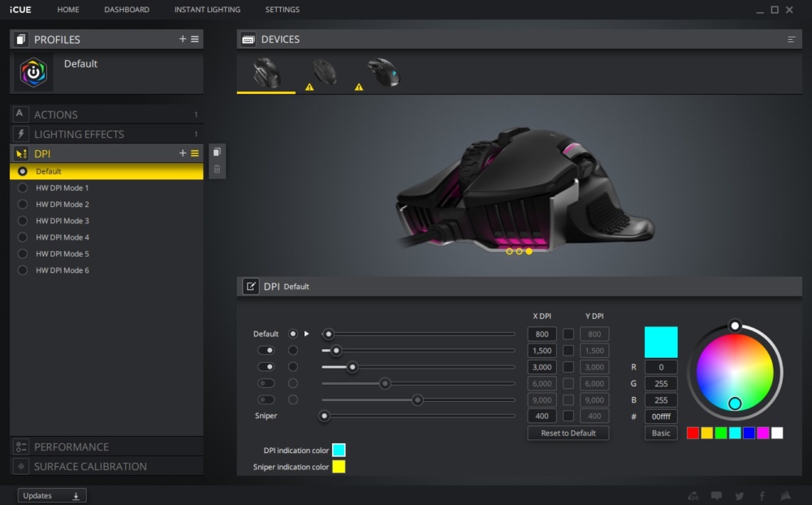
Task: Open the Dashboard tab
Action: point(127,9)
